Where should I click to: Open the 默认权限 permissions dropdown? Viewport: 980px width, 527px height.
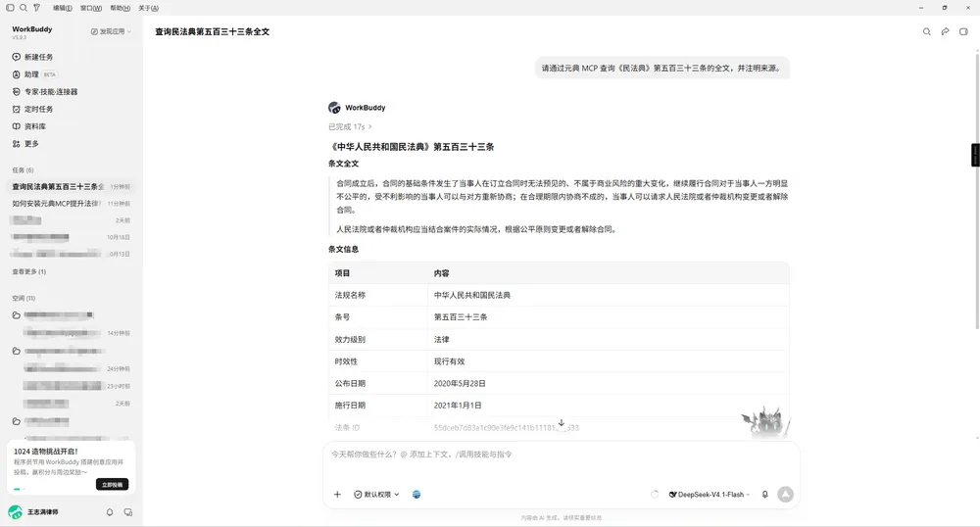376,495
